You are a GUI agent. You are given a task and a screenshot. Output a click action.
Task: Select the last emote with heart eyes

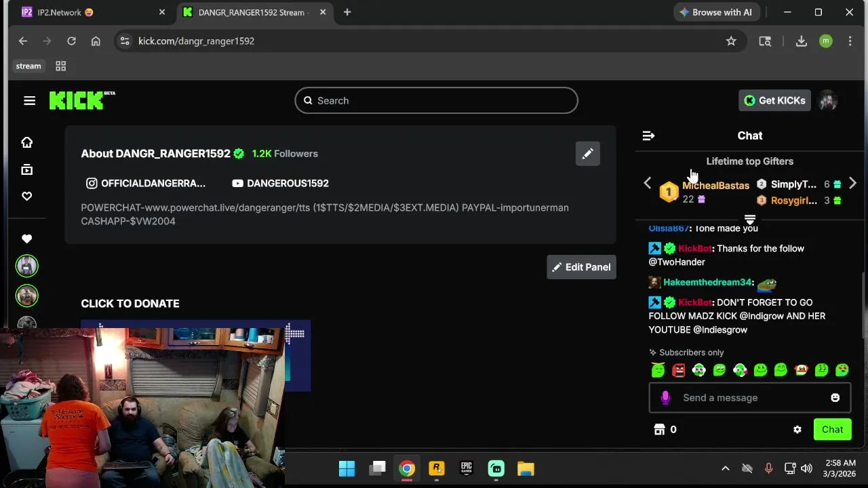coord(842,370)
